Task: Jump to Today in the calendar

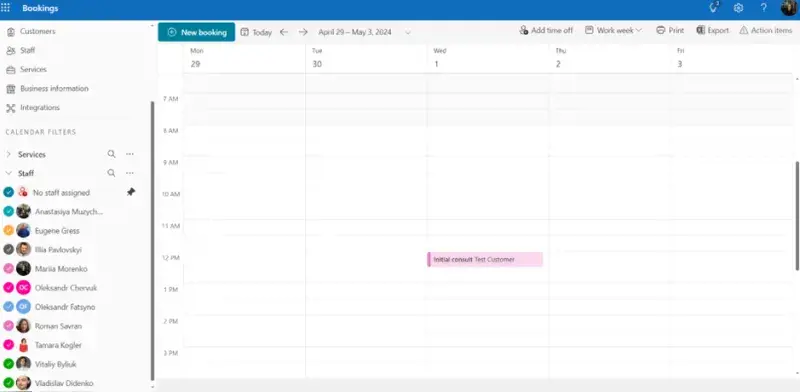Action: click(x=256, y=32)
